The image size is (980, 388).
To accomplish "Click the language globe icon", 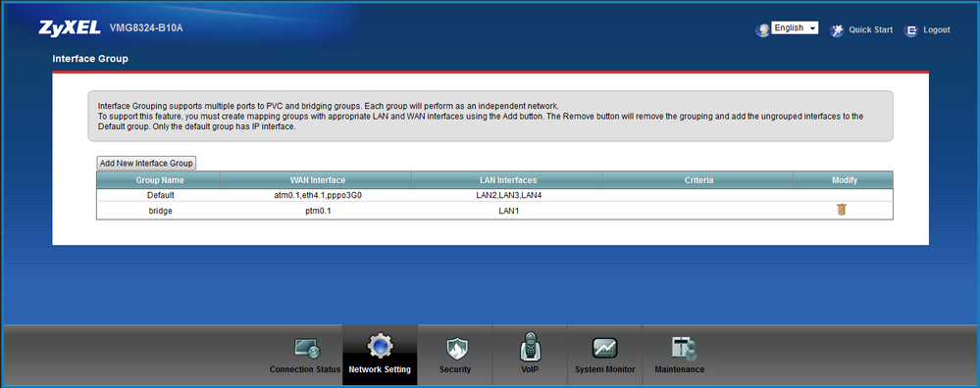I will click(762, 30).
